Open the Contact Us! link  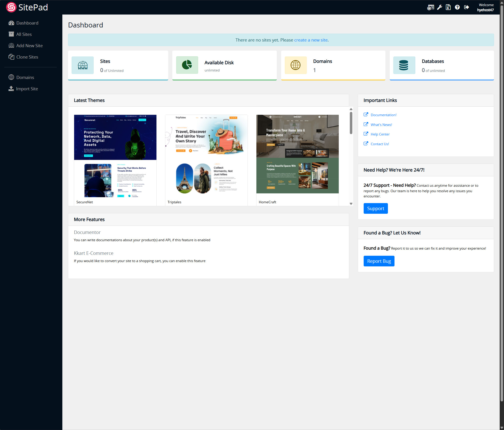click(x=380, y=144)
